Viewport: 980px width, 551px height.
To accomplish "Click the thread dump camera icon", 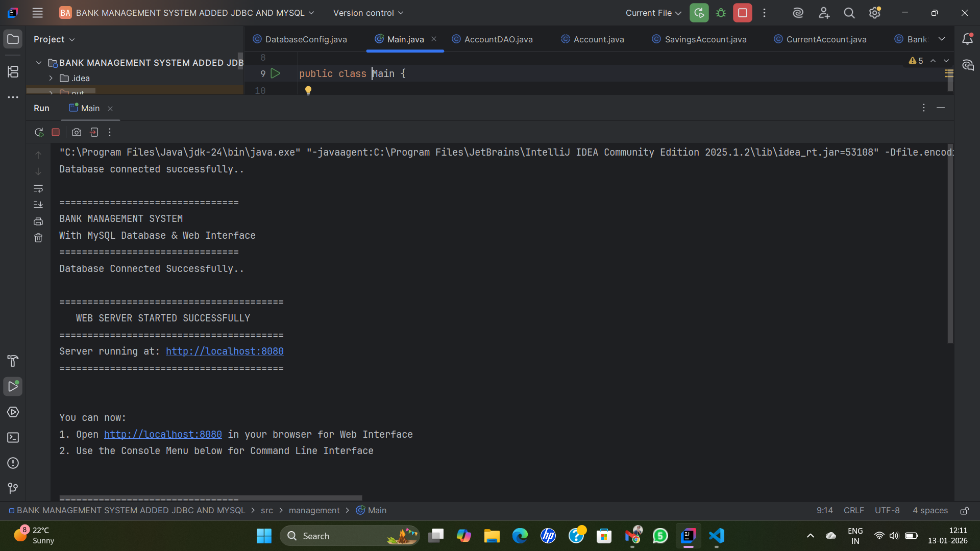I will 77,133.
